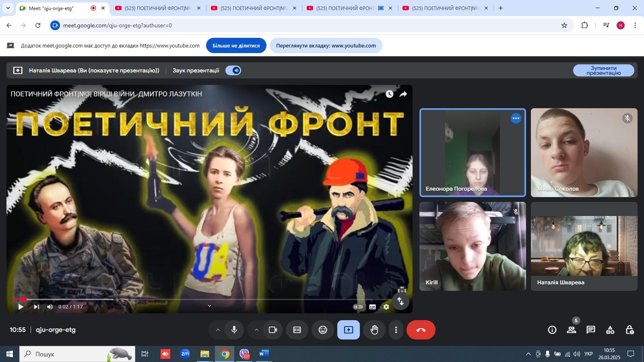
Task: Expand chapter chevron in video player
Action: click(x=209, y=306)
